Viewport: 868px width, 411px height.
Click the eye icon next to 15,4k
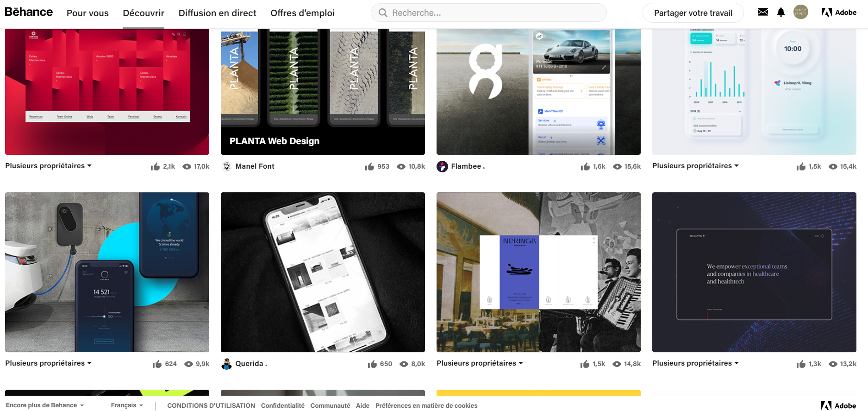click(x=833, y=166)
